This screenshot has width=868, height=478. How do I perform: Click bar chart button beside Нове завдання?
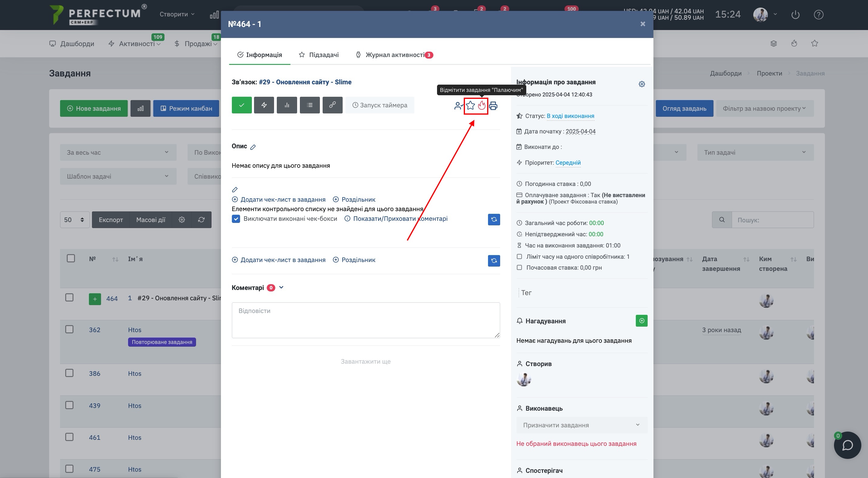click(141, 108)
